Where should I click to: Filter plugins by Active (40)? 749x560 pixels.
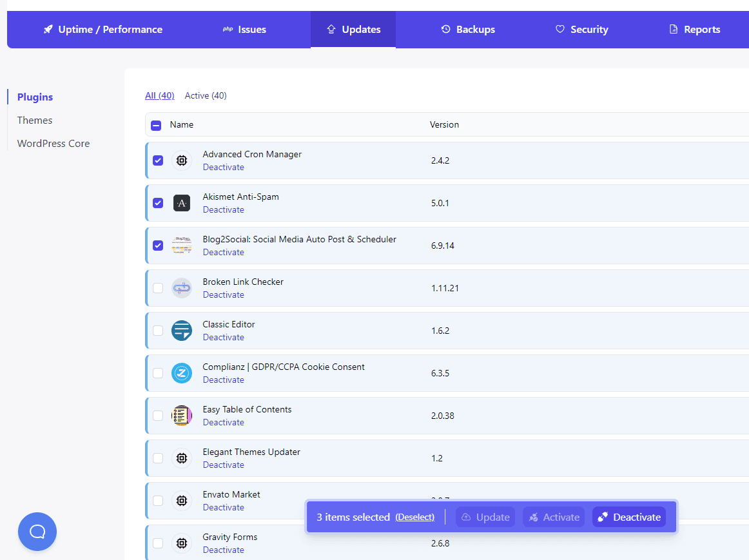click(x=206, y=96)
